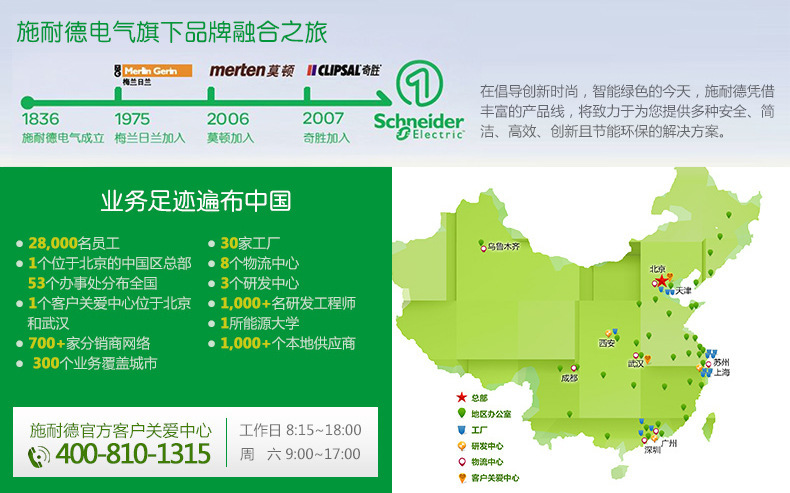Screen dimensions: 790x493
Task: Click the heading 业务足迹遍布中国
Action: click(x=196, y=200)
